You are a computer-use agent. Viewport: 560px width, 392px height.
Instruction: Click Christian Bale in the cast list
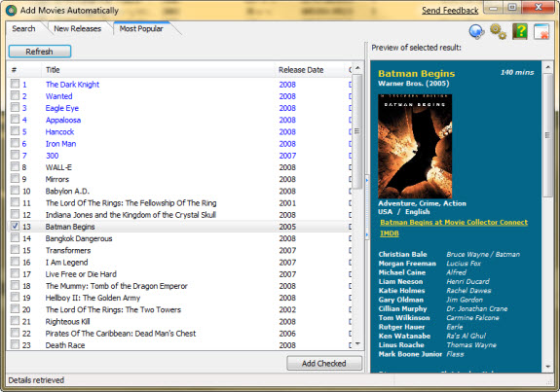[x=402, y=254]
